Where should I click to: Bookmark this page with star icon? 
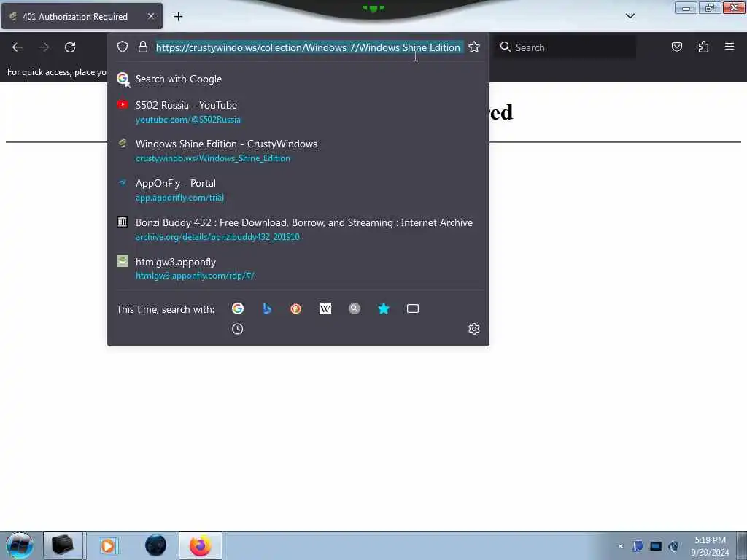tap(474, 47)
